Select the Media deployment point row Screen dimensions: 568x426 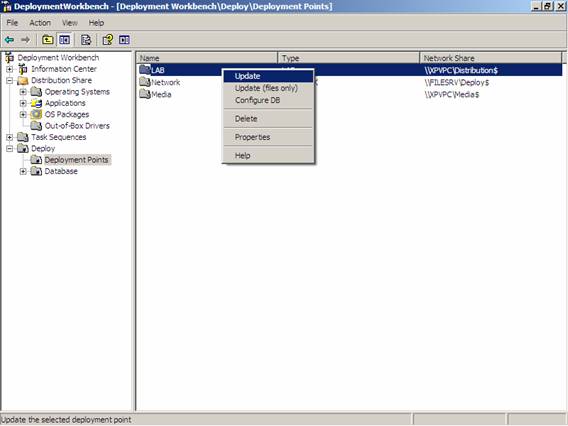[350, 95]
